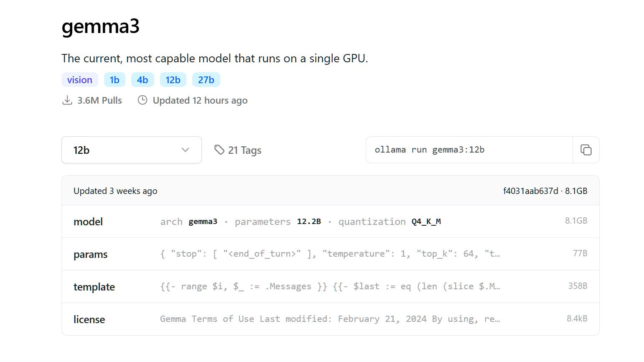Open the 21 Tags link
This screenshot has height=362, width=644.
244,150
